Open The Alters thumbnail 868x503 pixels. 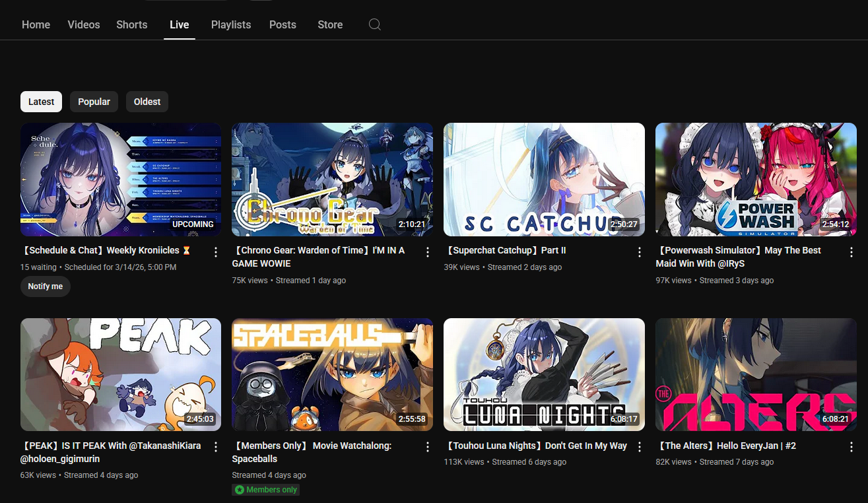[756, 375]
